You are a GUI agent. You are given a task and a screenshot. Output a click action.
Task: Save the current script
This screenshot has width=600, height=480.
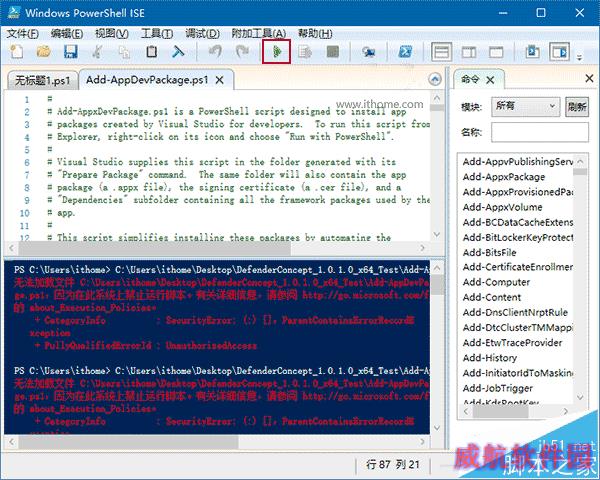point(70,52)
